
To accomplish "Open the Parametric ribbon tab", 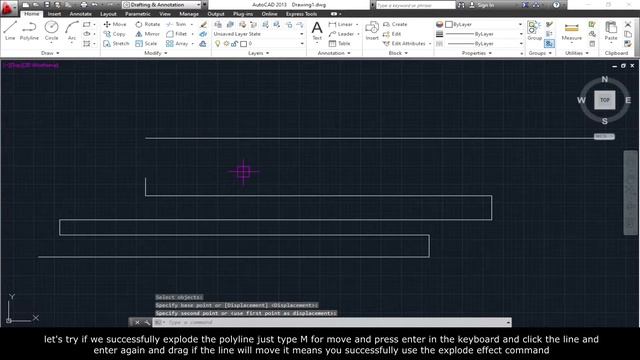I will (x=138, y=14).
